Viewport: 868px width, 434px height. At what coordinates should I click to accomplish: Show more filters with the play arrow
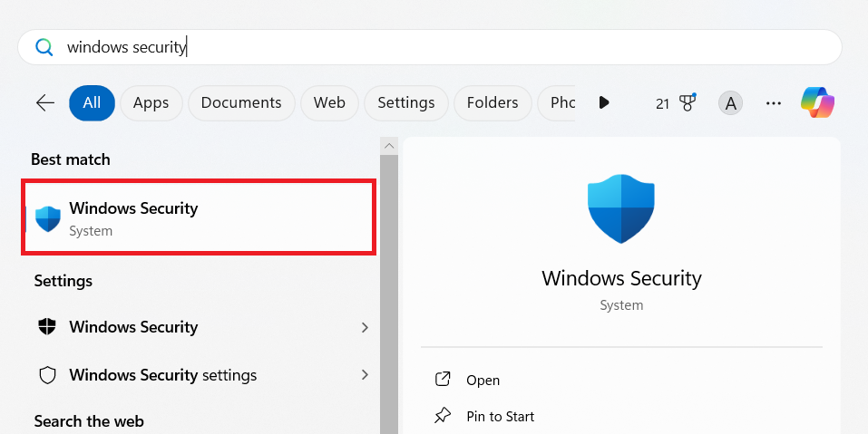[604, 102]
